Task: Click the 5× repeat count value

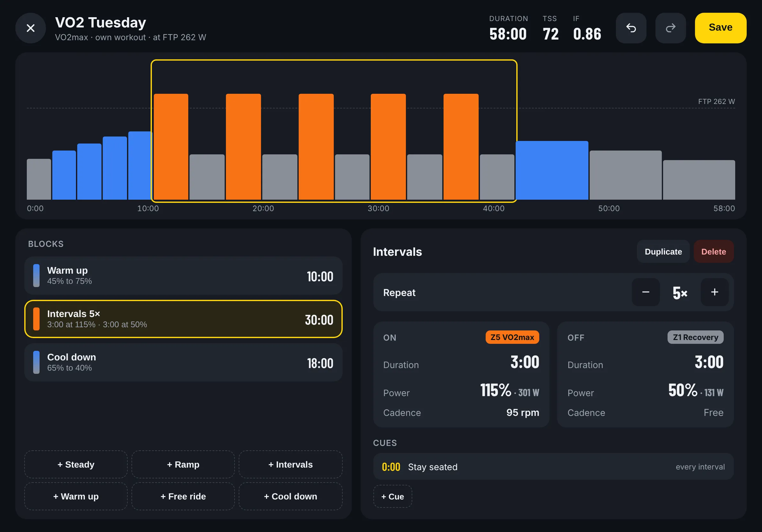Action: coord(680,293)
